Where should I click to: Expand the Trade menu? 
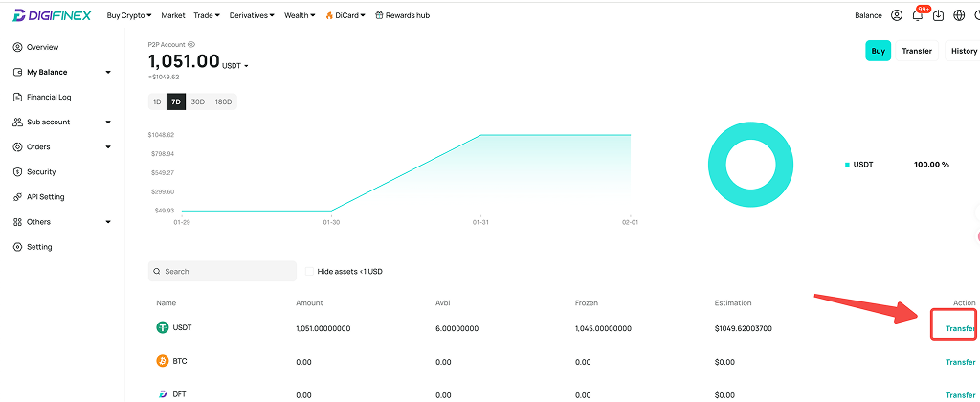click(207, 15)
